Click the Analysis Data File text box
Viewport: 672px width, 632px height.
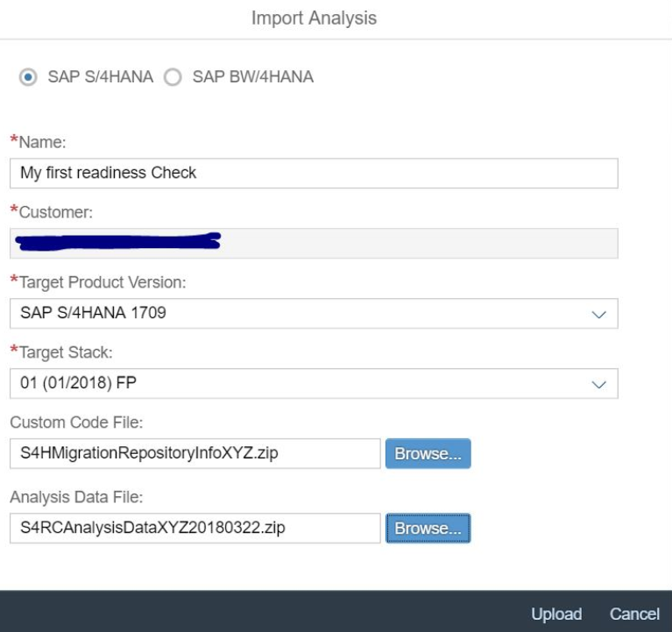(x=195, y=528)
